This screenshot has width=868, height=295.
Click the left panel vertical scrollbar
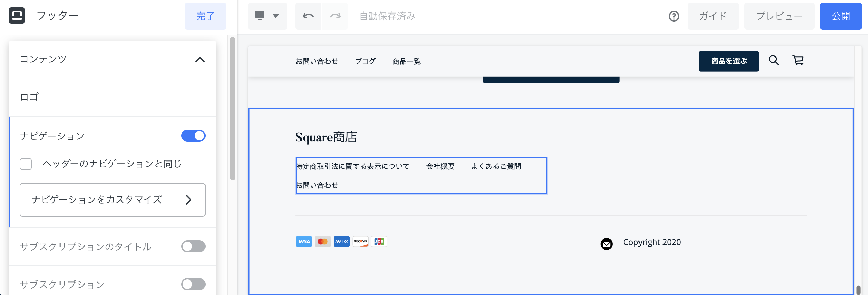(232, 108)
